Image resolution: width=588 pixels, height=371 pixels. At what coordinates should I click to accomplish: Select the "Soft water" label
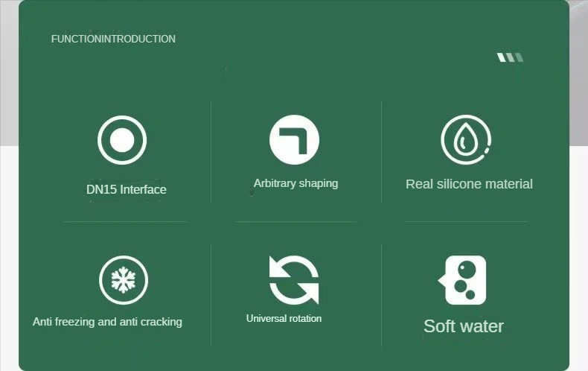click(464, 326)
